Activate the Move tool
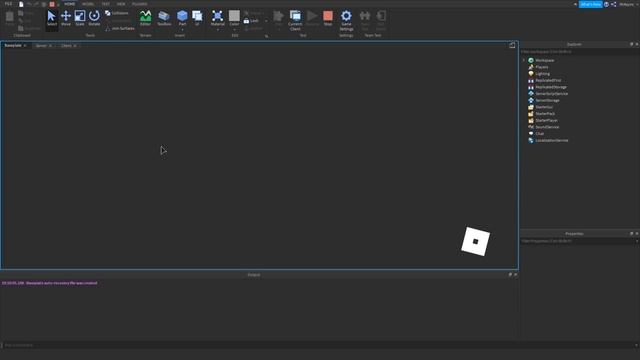640x360 pixels. coord(66,19)
